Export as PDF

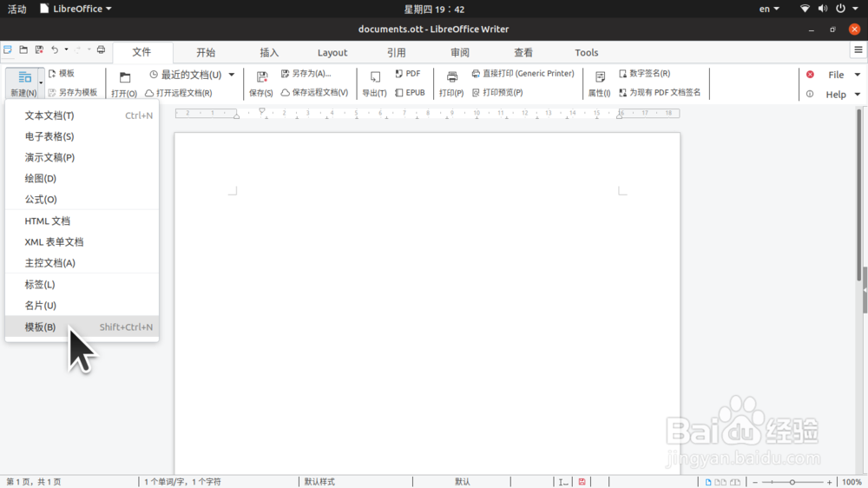point(408,73)
